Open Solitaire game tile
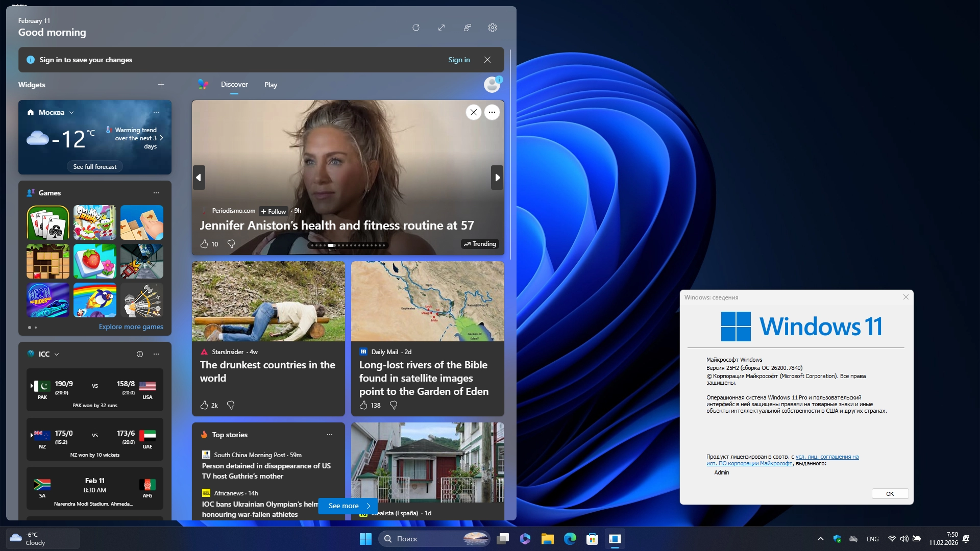This screenshot has width=980, height=551. pos(48,223)
